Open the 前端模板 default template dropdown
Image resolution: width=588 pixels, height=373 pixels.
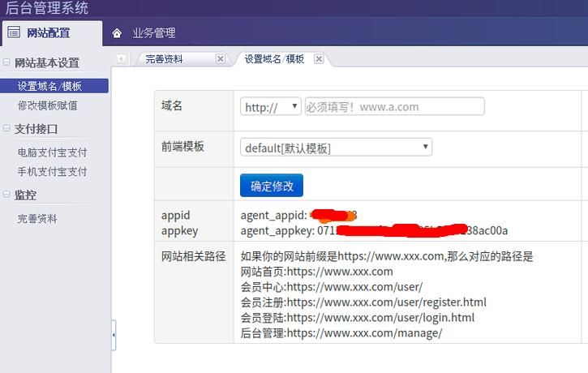coord(336,148)
